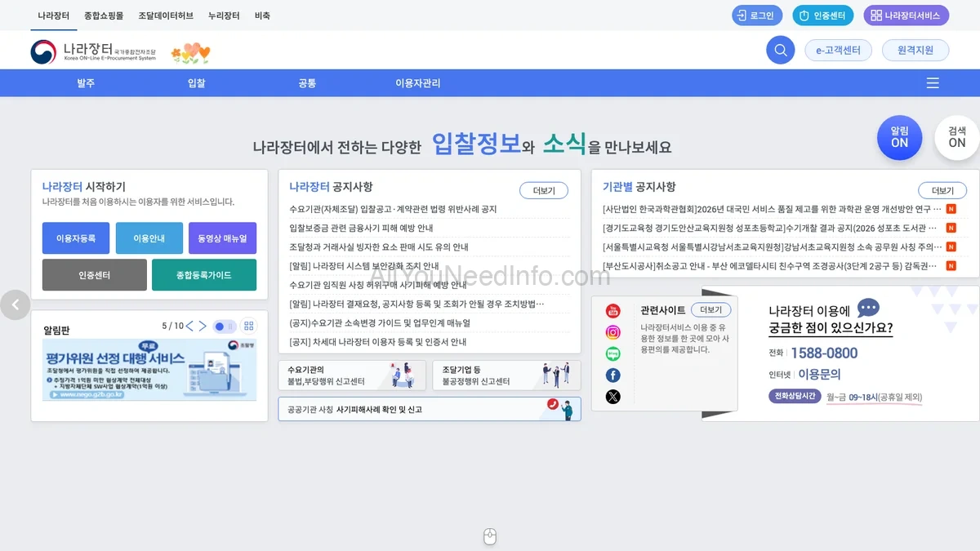Open X (Twitter) related-site icon
The image size is (980, 551).
click(x=612, y=397)
